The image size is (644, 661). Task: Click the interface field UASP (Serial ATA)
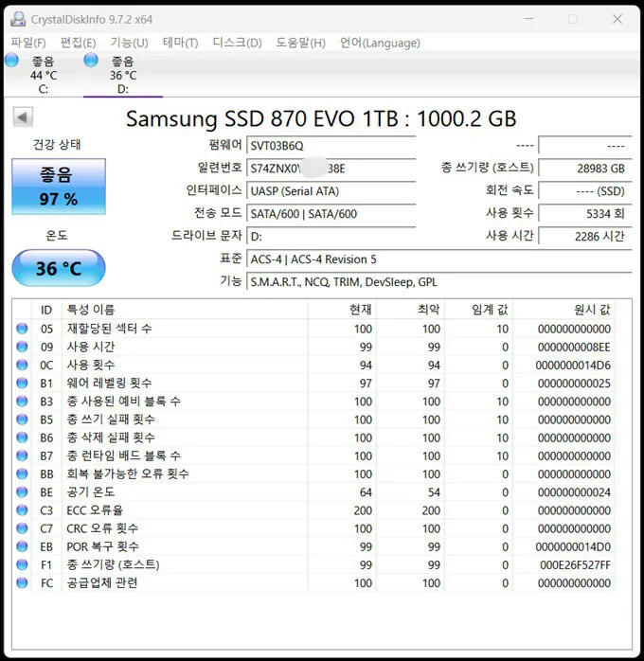click(331, 191)
